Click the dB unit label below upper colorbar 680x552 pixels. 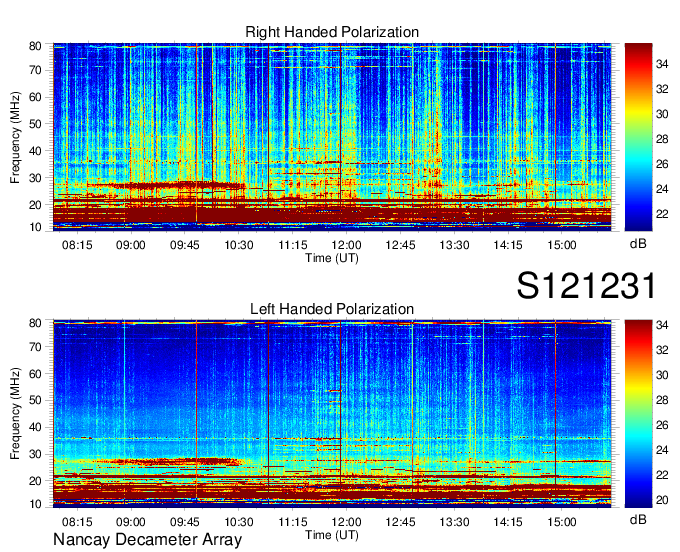point(638,244)
